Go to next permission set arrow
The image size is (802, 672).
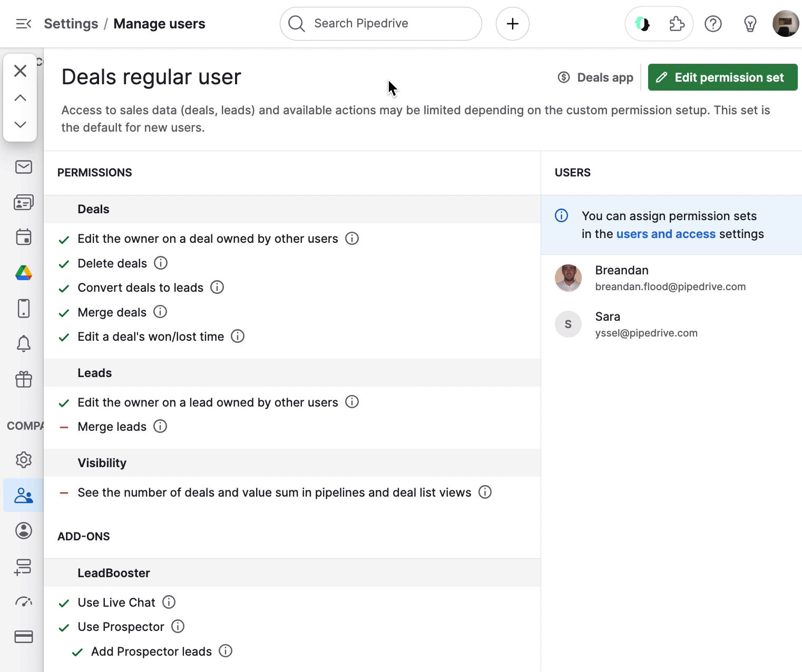(20, 125)
